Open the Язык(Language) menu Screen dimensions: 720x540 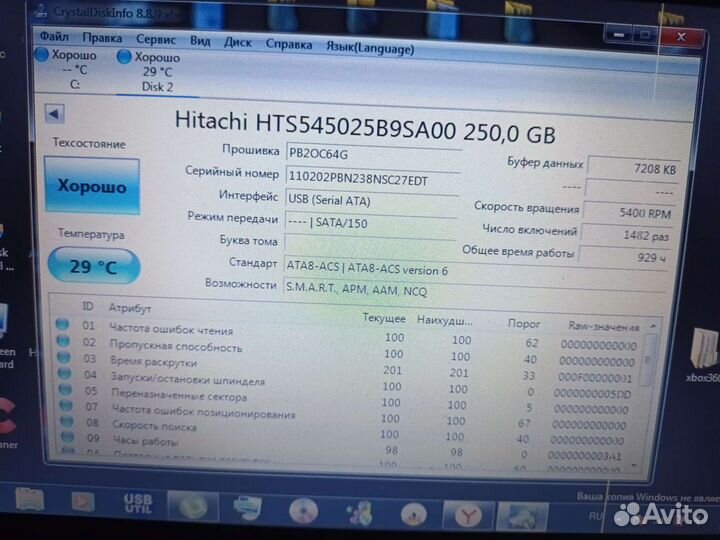(x=370, y=47)
